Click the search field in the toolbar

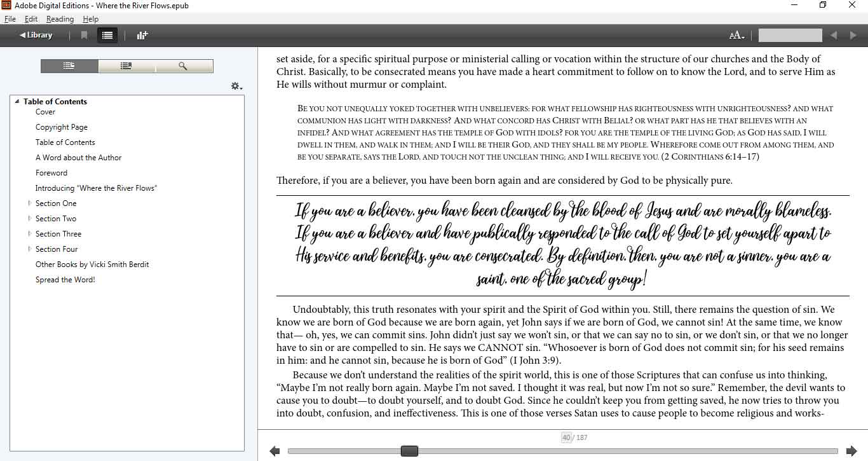coord(790,36)
